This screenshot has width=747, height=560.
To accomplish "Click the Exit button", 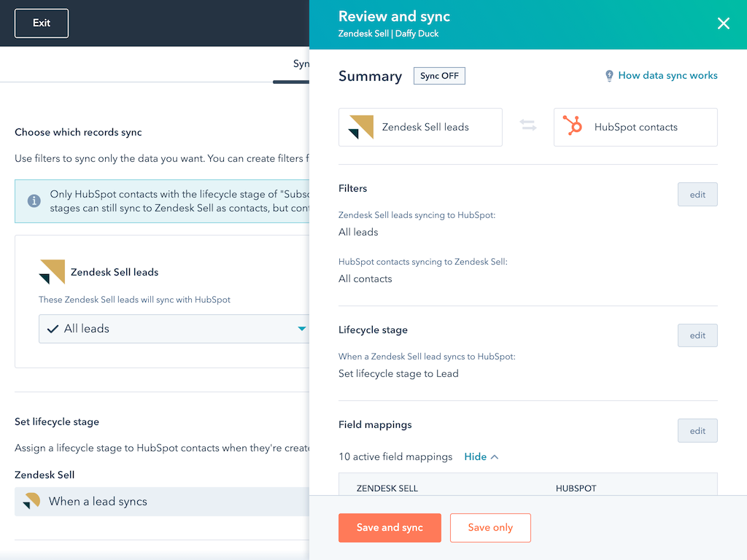I will pyautogui.click(x=41, y=23).
